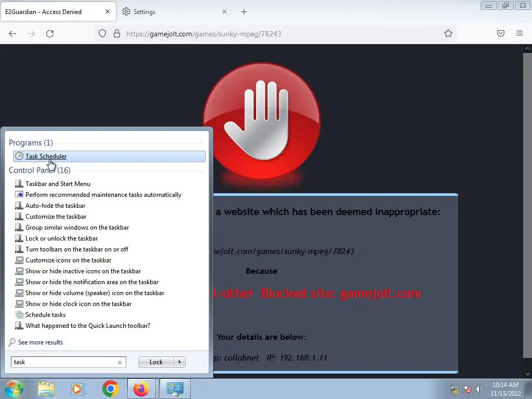Open Windows Explorer from the taskbar

coord(46,389)
